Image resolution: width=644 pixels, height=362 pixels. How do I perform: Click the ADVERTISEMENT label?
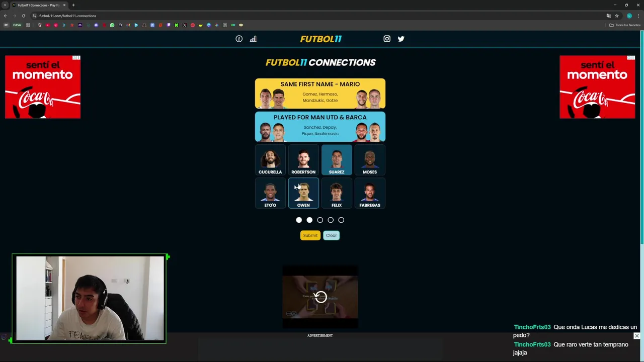pyautogui.click(x=320, y=335)
